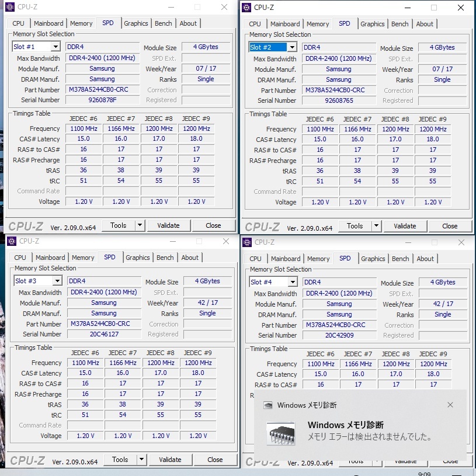Click CPU-Z app icon in Slot #3 window title
This screenshot has height=476, width=476.
[x=12, y=241]
